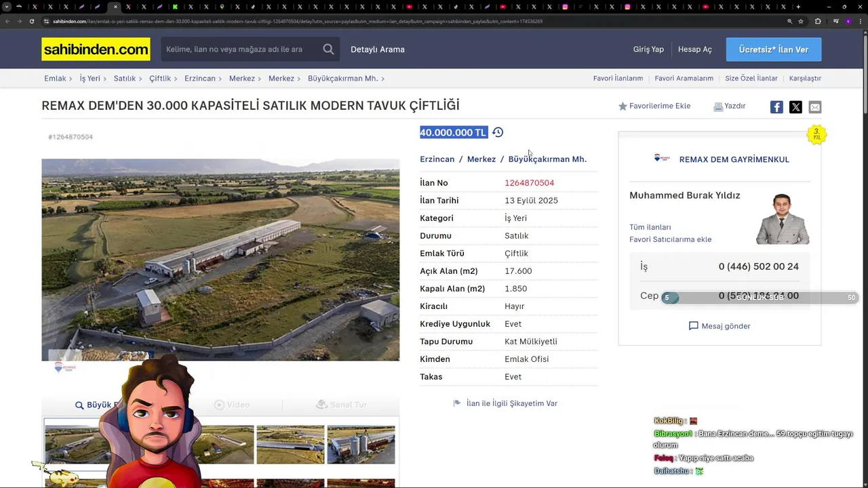Click the search magnifier icon

pyautogui.click(x=328, y=49)
